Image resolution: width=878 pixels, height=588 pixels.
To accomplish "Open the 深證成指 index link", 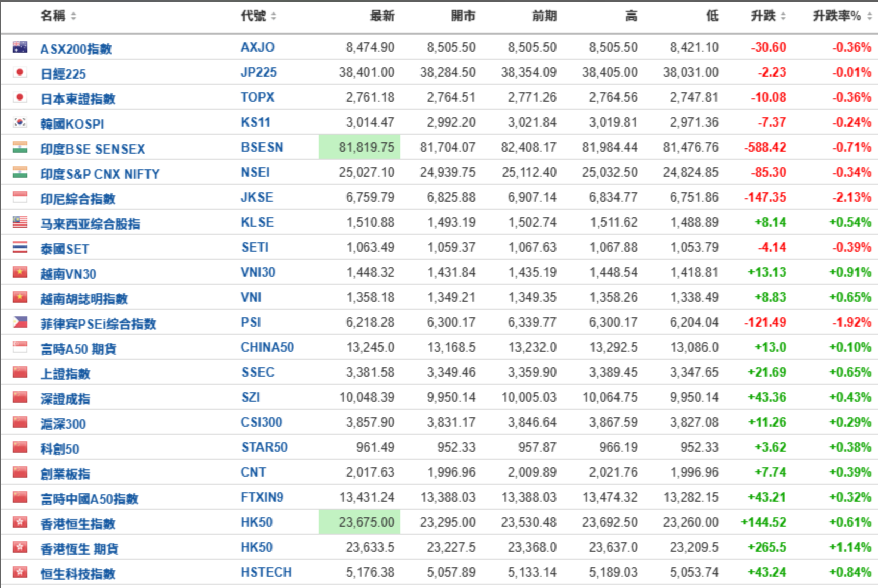I will (65, 399).
